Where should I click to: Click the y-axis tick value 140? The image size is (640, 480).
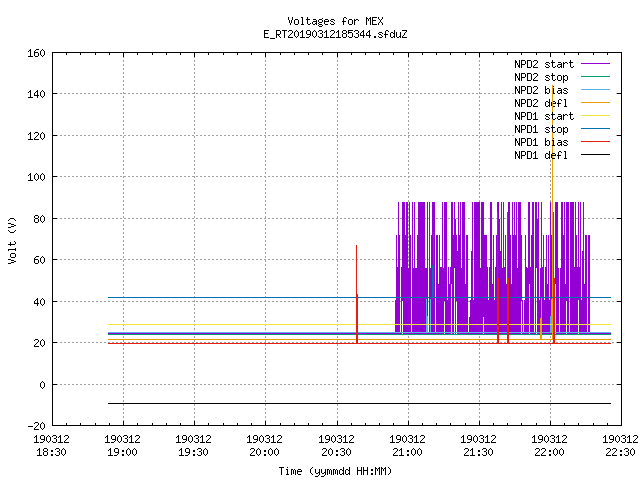[x=36, y=94]
